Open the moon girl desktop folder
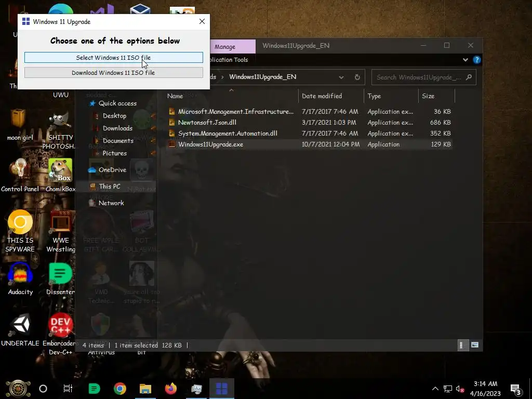This screenshot has width=532, height=399. pyautogui.click(x=20, y=125)
